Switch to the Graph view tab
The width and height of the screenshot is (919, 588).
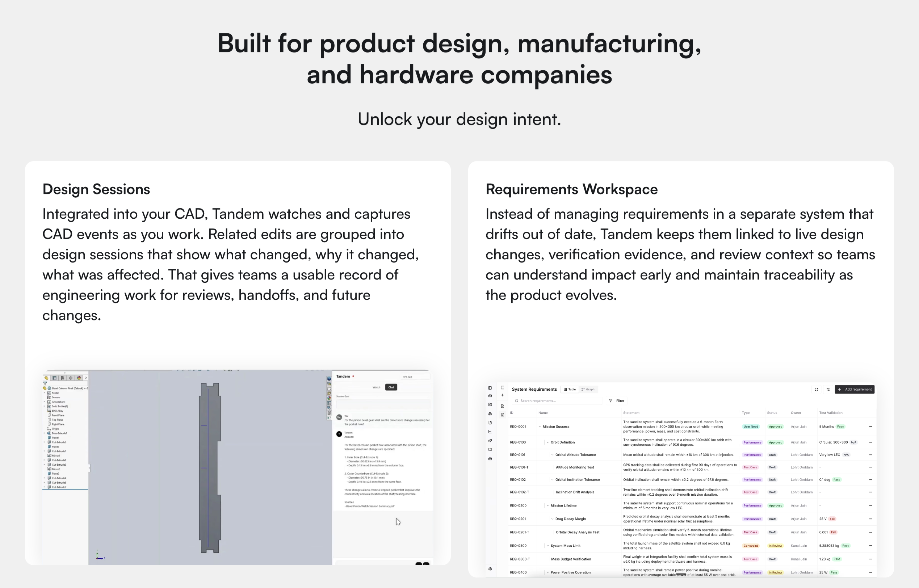click(x=588, y=390)
